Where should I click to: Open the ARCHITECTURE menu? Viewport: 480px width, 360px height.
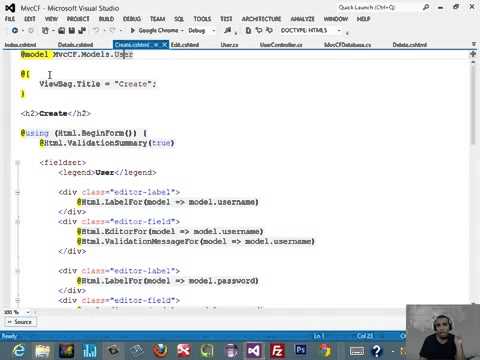261,19
